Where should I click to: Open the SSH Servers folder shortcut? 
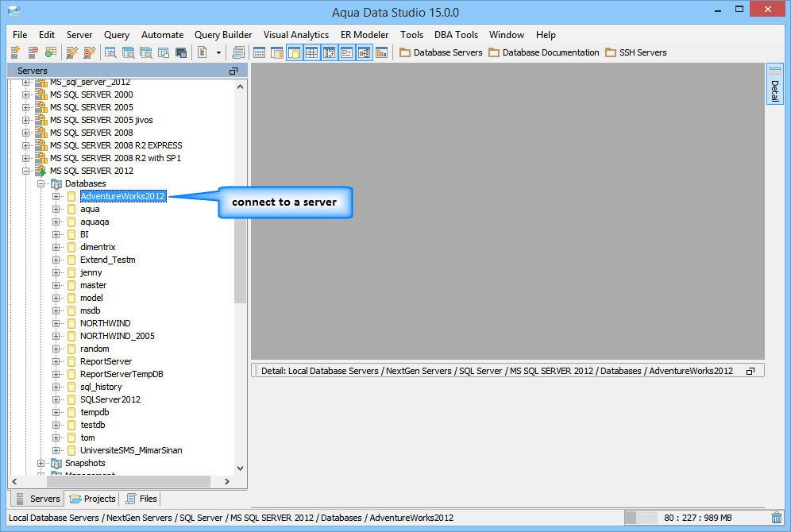click(636, 52)
